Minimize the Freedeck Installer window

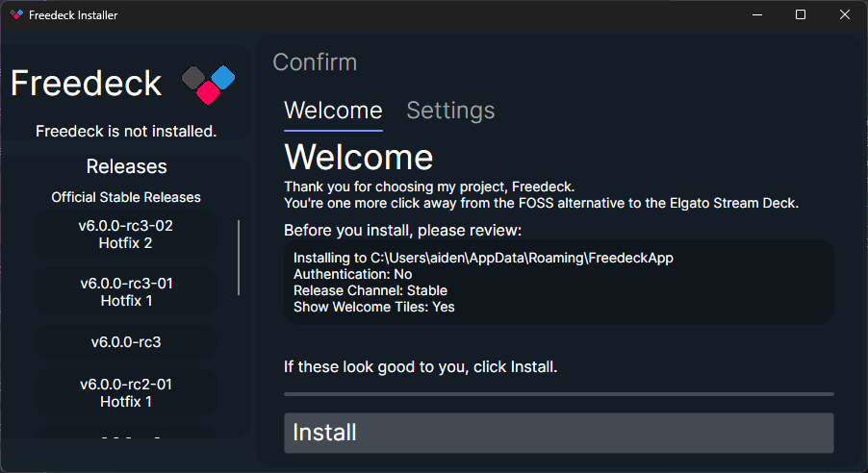pyautogui.click(x=757, y=15)
